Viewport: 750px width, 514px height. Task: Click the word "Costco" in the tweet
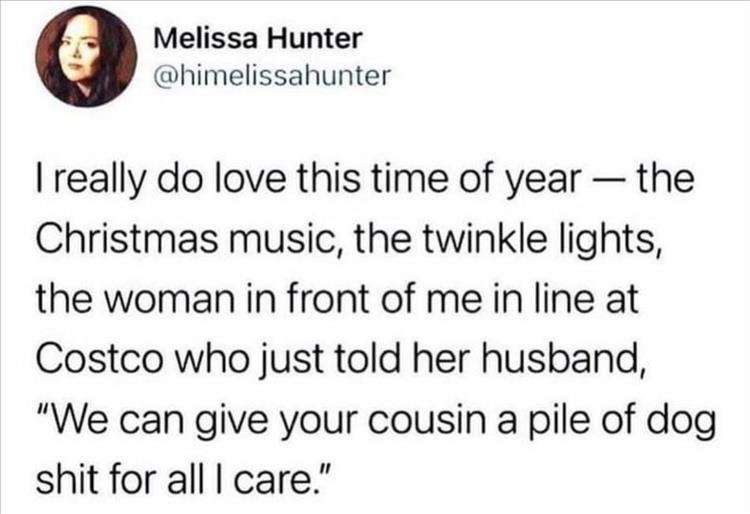pyautogui.click(x=89, y=357)
